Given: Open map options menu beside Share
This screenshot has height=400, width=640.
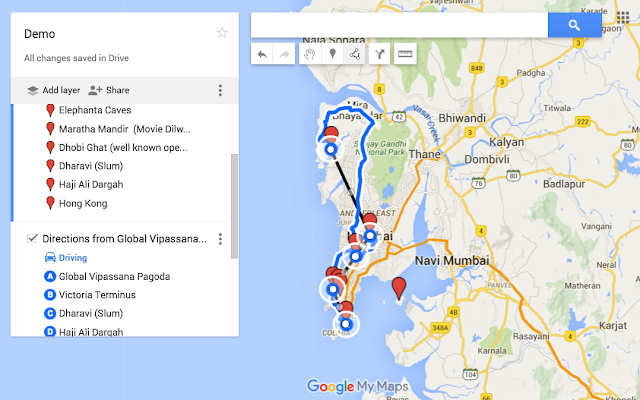Looking at the screenshot, I should [x=220, y=90].
